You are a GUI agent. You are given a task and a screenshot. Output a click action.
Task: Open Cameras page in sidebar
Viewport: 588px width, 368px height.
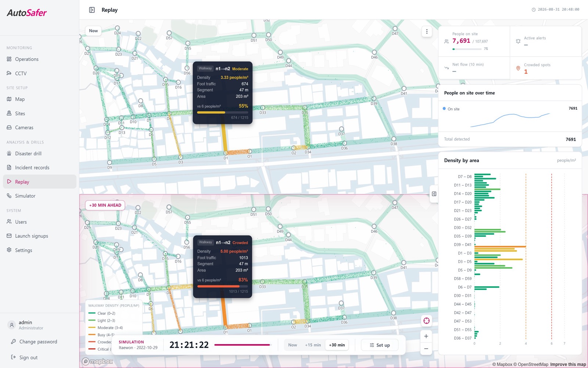[x=40, y=128]
